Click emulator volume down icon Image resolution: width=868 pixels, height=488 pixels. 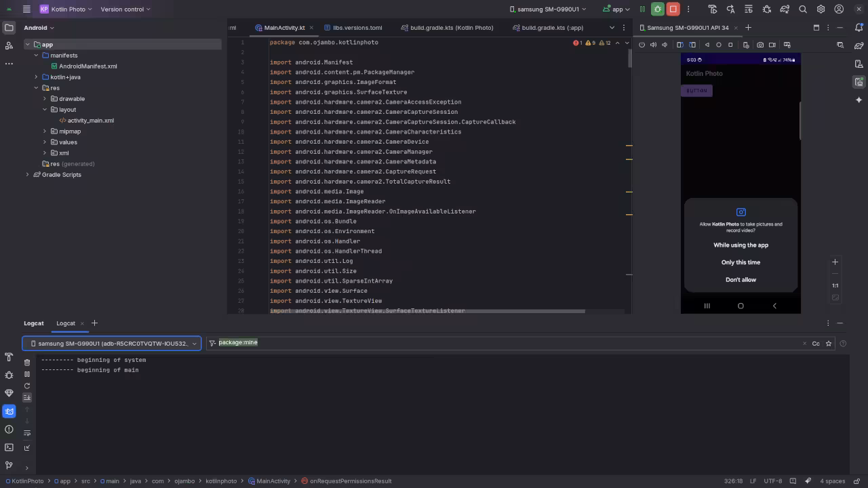click(665, 45)
